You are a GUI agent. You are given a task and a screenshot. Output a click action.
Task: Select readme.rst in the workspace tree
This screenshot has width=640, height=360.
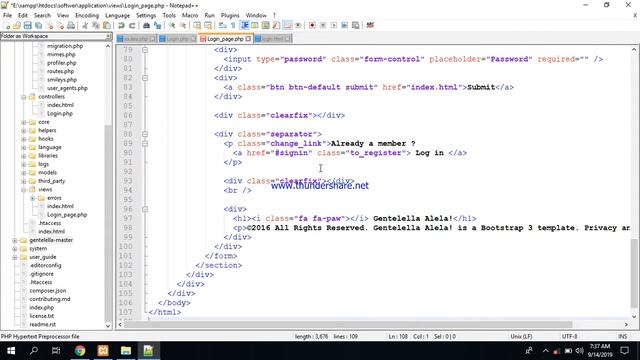[42, 324]
